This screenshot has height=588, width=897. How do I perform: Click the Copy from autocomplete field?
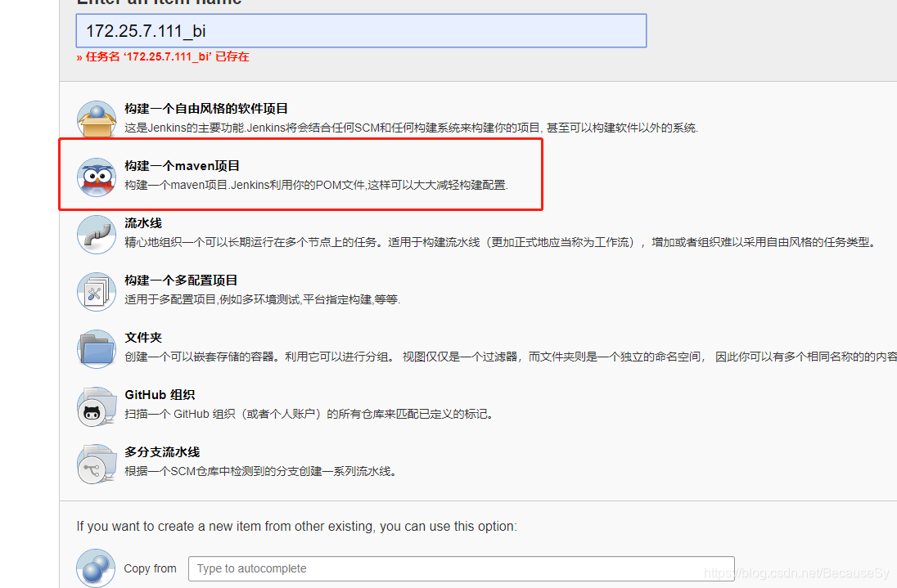tap(461, 568)
